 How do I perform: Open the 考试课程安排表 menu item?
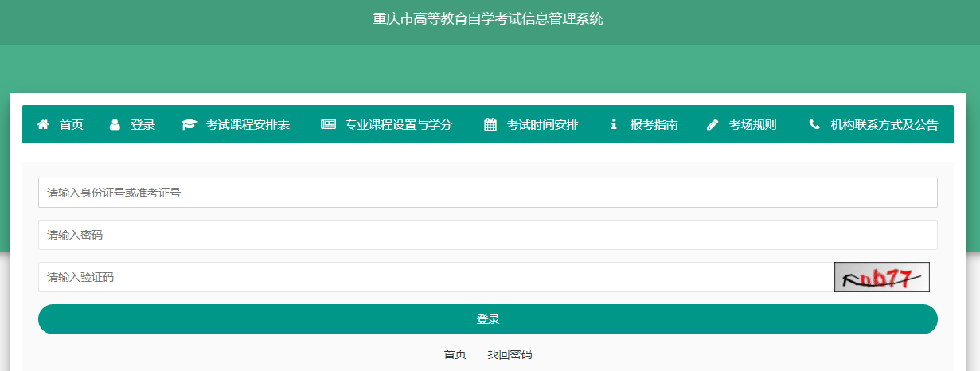248,125
